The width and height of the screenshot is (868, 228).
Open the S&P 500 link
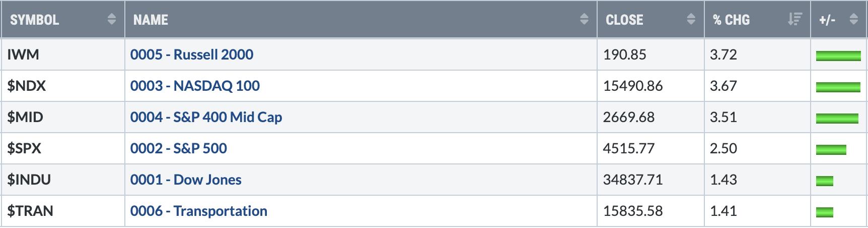coord(178,148)
